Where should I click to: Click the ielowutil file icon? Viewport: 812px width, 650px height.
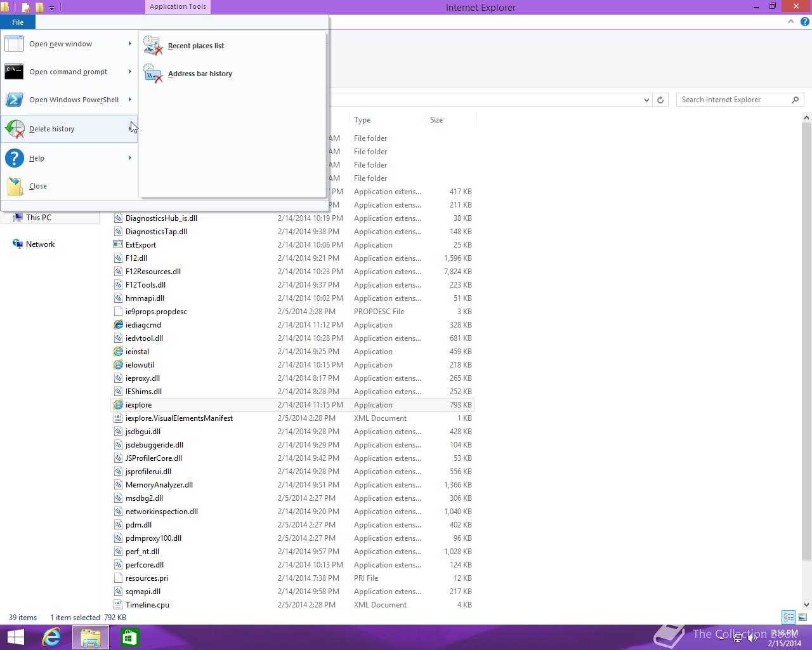(x=118, y=365)
